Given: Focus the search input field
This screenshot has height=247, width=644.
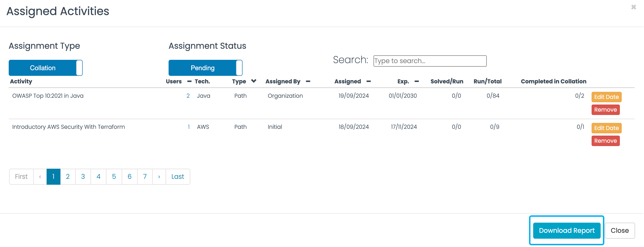Looking at the screenshot, I should click(x=430, y=61).
